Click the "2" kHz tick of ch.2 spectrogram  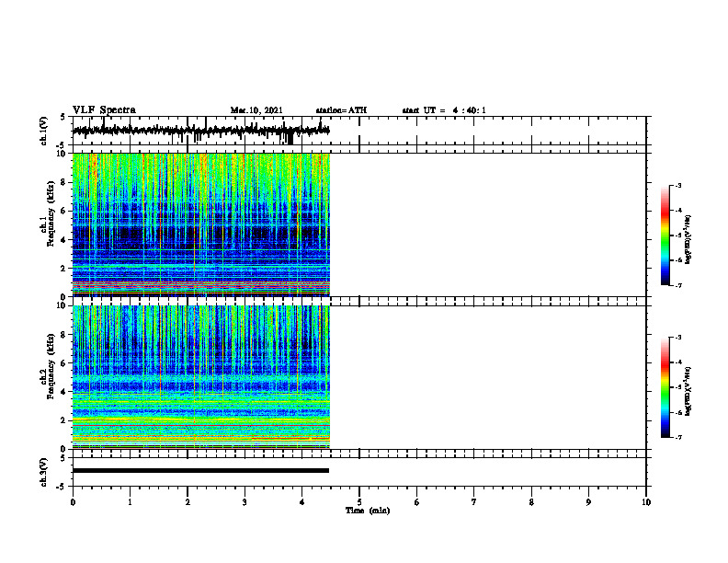click(64, 420)
